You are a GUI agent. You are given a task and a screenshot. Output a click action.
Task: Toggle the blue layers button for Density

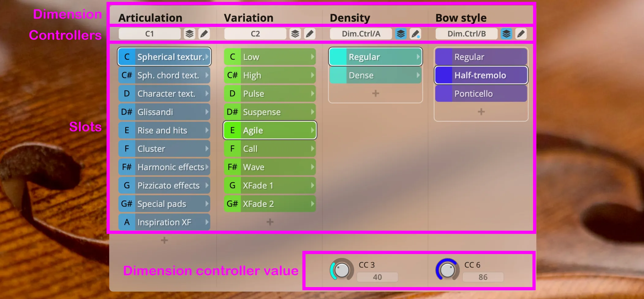coord(401,34)
